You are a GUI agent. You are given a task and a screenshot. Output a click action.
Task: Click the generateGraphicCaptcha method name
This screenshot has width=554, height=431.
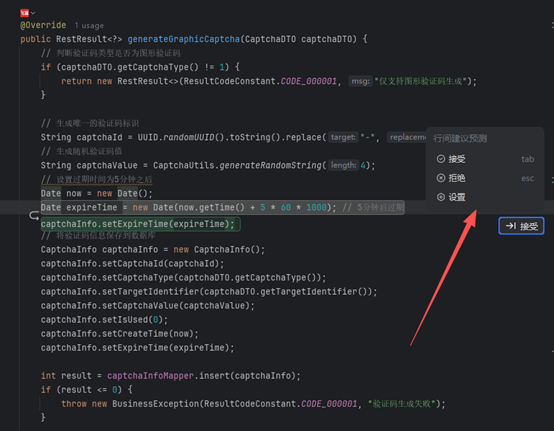pyautogui.click(x=183, y=39)
